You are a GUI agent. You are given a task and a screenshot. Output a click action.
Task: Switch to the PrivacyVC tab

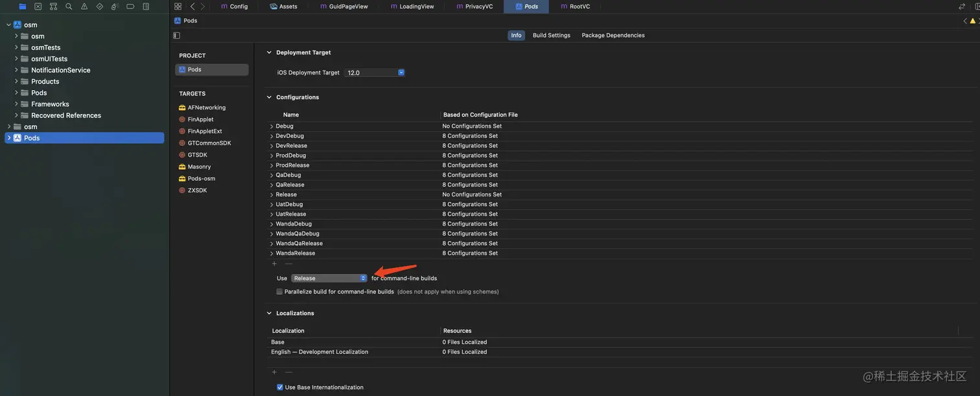[474, 6]
